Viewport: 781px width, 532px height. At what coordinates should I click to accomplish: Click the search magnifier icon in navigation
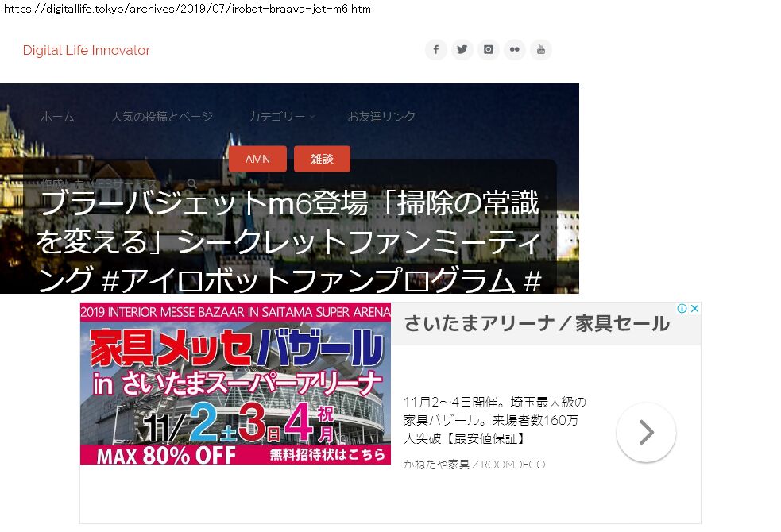(191, 183)
